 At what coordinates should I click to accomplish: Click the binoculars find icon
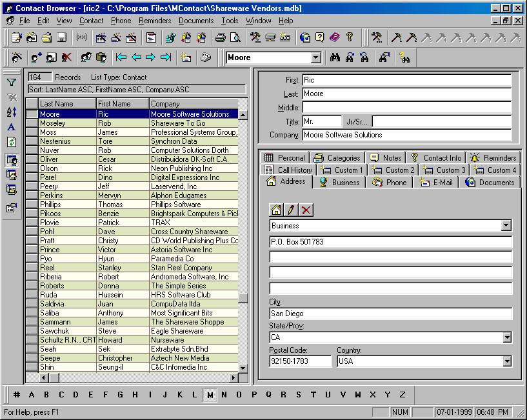click(335, 57)
